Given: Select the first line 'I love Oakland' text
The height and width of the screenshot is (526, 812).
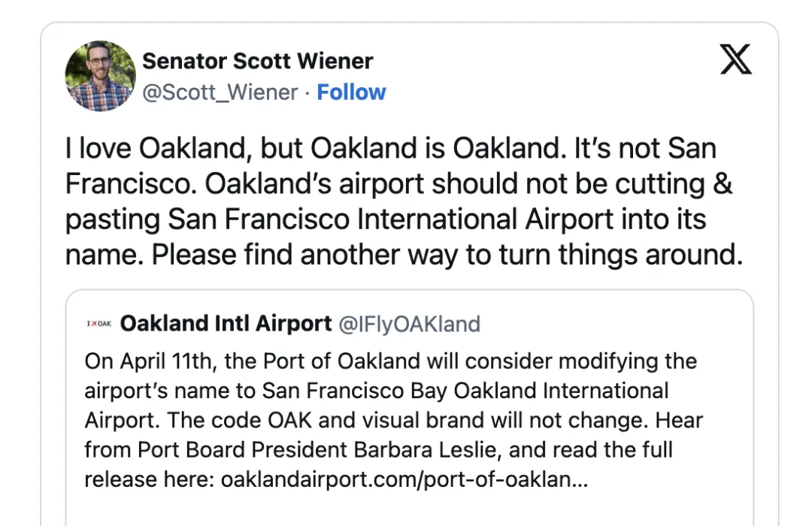Looking at the screenshot, I should click(x=155, y=148).
